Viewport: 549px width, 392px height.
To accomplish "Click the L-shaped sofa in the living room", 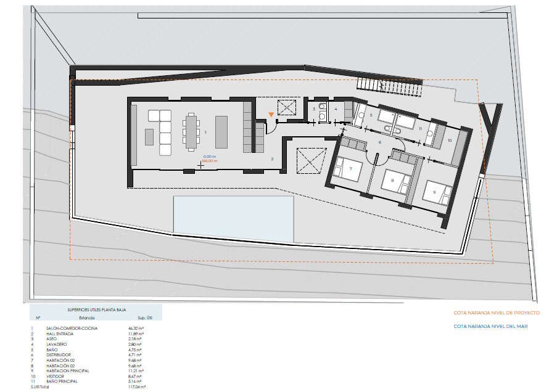I will (x=164, y=132).
